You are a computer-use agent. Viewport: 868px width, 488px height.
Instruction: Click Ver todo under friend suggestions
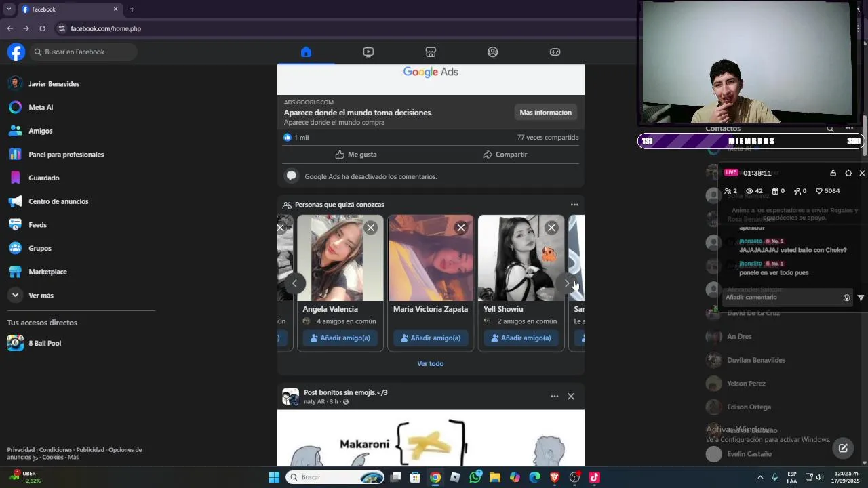(x=431, y=364)
